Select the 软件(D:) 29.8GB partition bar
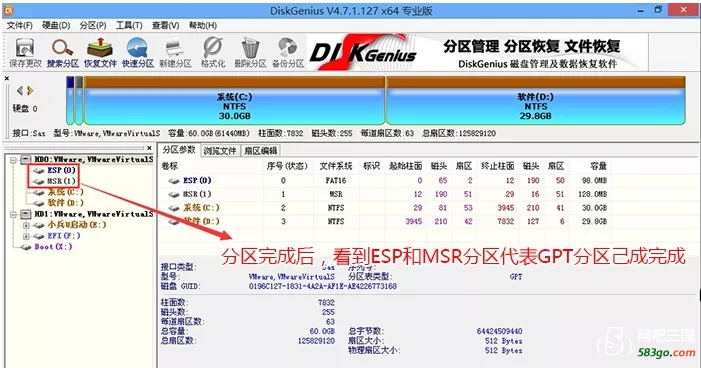 (536, 101)
